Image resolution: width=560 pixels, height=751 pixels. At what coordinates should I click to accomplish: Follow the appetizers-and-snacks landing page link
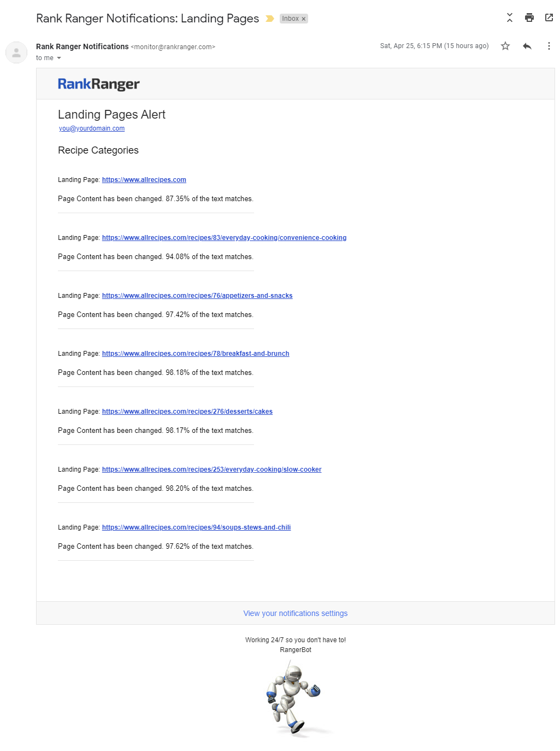click(197, 296)
